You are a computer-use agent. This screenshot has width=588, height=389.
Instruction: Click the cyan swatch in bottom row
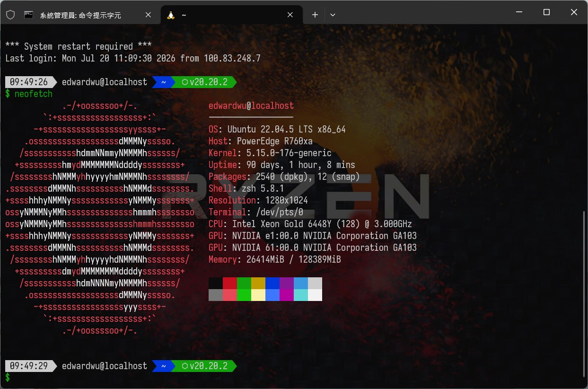click(301, 295)
